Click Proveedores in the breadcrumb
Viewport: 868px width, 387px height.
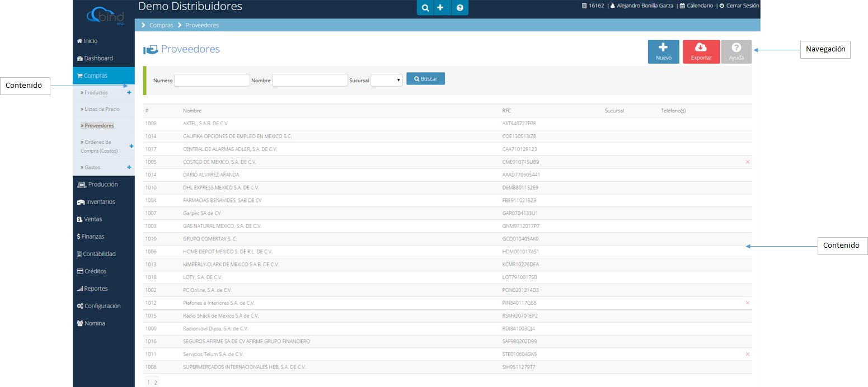tap(202, 25)
